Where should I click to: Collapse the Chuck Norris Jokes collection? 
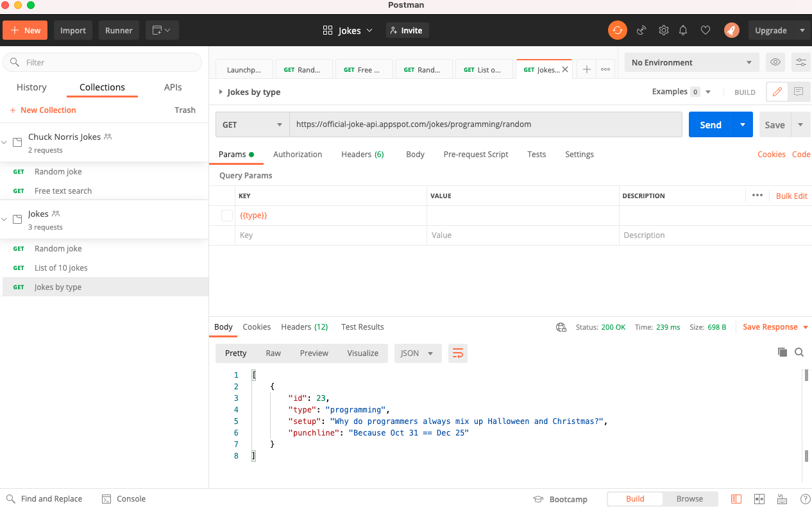[x=4, y=142]
